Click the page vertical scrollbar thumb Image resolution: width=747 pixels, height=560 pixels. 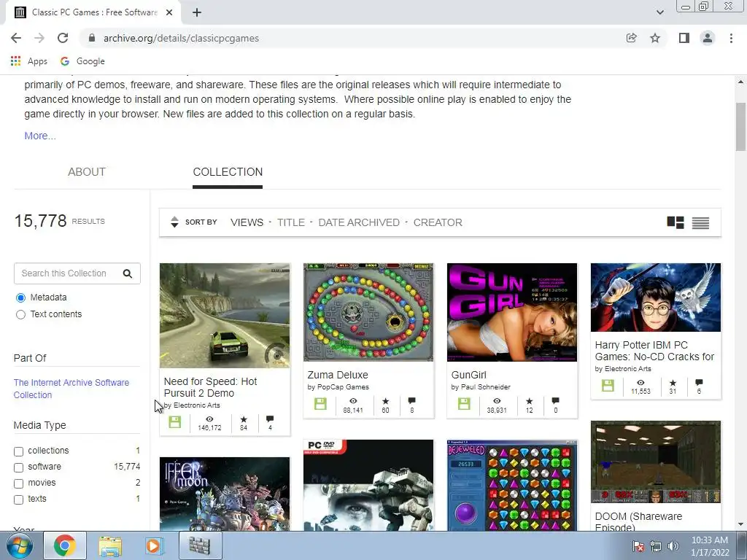(x=740, y=127)
